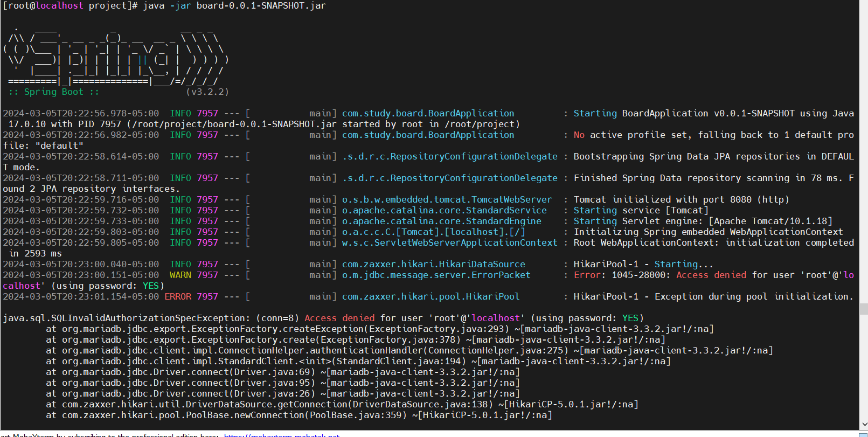Screen dimensions: 868x437
Task: Click the ':: Spring Boot ::' banner text
Action: [54, 92]
